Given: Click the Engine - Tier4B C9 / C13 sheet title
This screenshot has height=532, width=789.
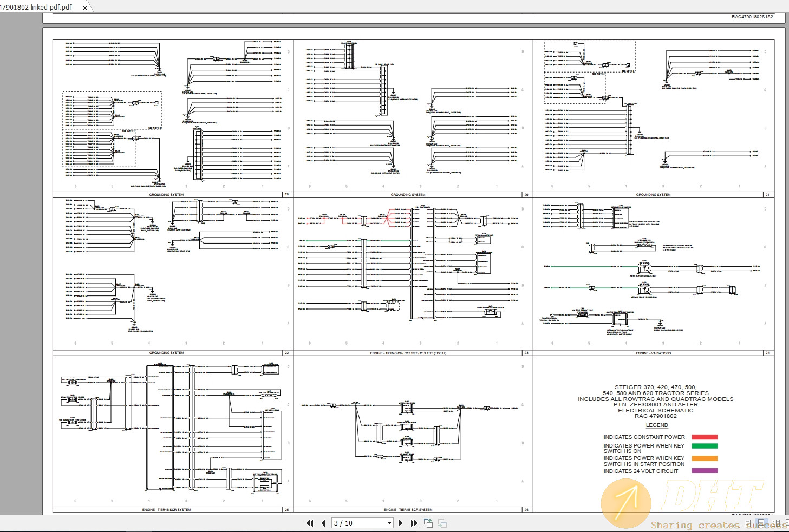Looking at the screenshot, I should [x=408, y=353].
